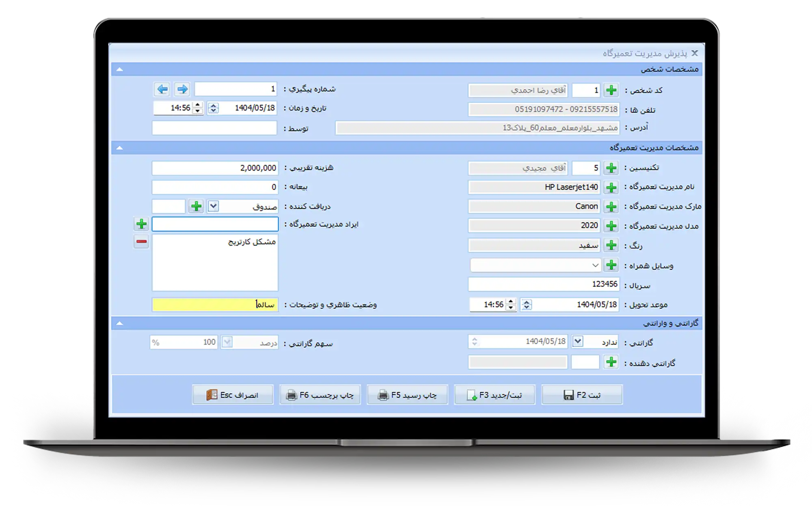Click the سریال input field
Screen dimensions: 812x506
[x=543, y=284]
